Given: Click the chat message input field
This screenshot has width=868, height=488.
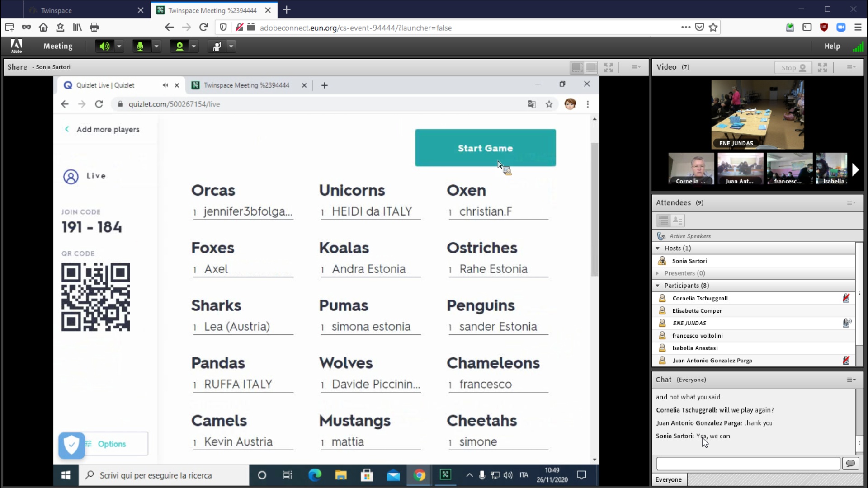Looking at the screenshot, I should 748,463.
